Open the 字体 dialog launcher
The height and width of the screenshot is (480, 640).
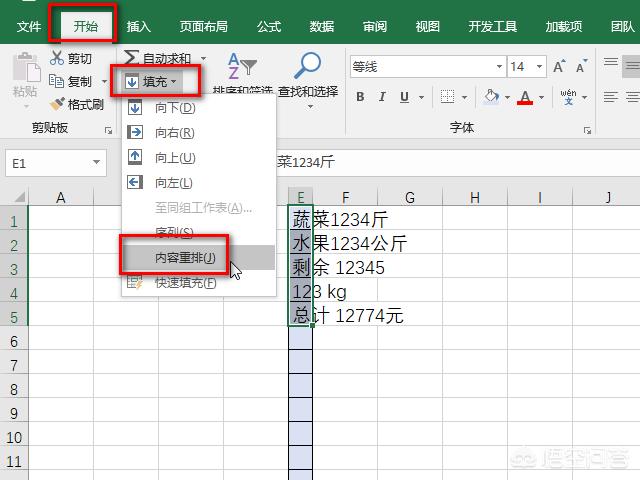(587, 130)
